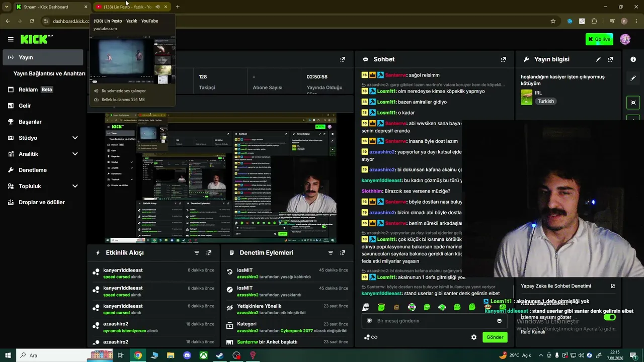The height and width of the screenshot is (362, 644).
Task: Open Yayın Bağlantısı ve Anahtarı in the sidebar
Action: click(49, 73)
